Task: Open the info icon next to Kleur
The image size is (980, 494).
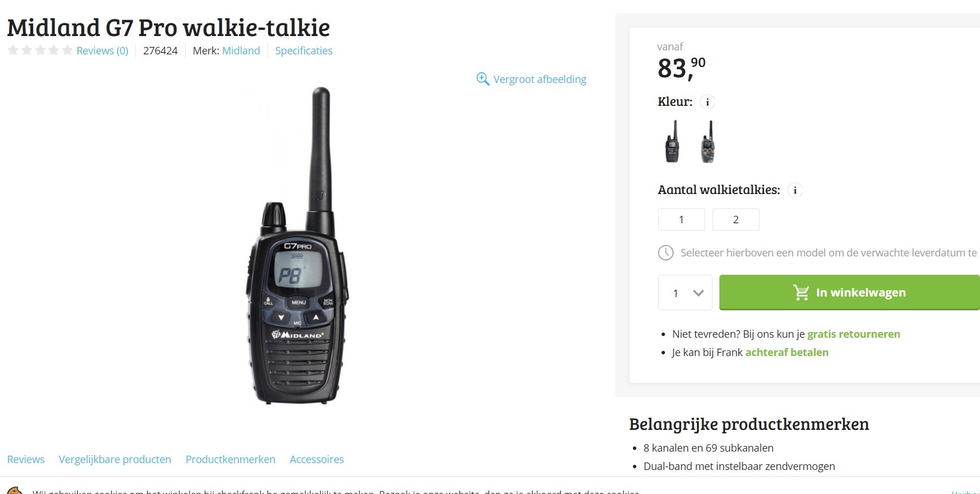Action: [707, 102]
